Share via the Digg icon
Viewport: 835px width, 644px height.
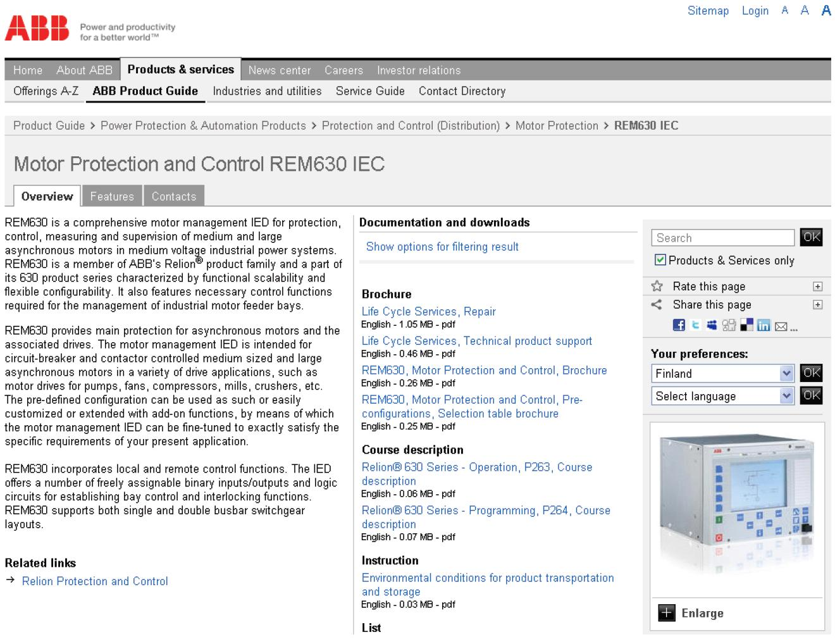click(729, 325)
